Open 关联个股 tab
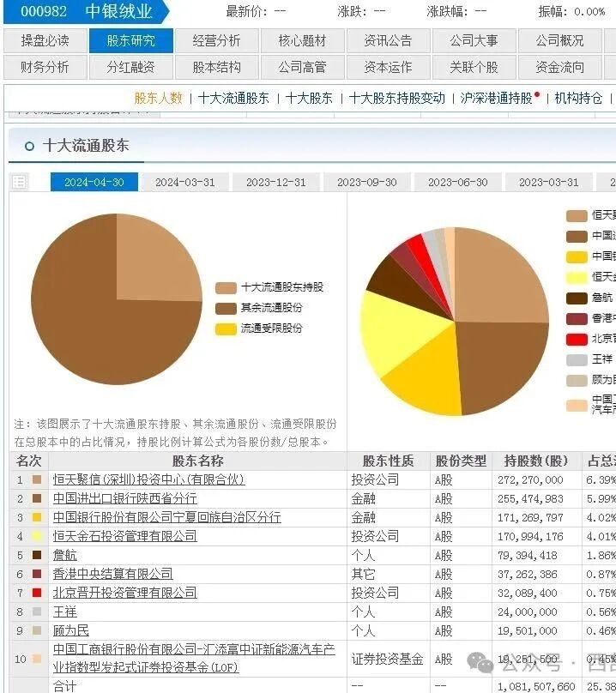 coord(474,67)
